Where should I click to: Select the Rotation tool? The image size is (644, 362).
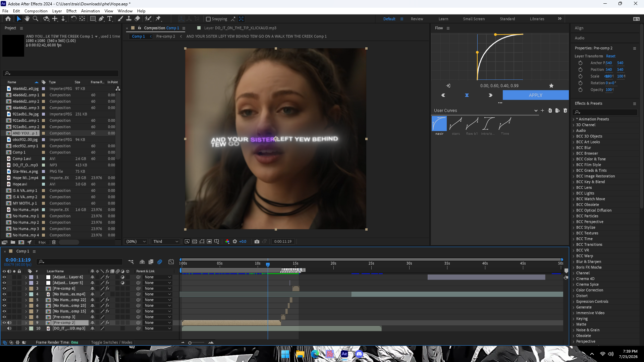73,19
